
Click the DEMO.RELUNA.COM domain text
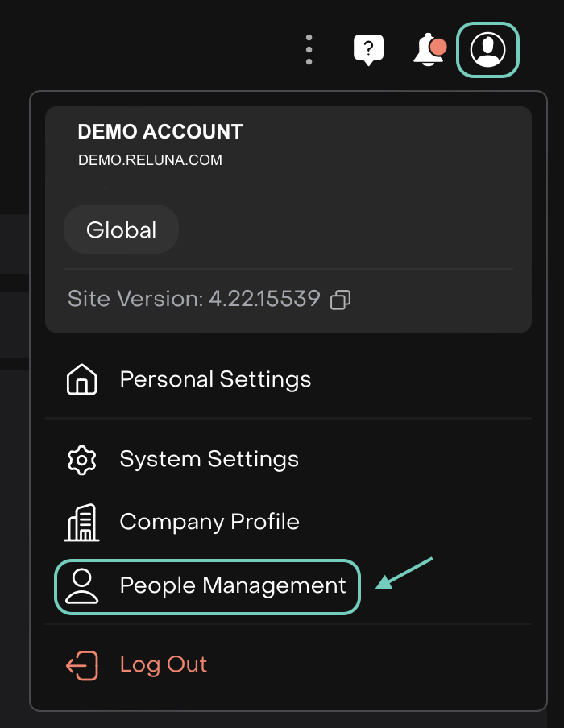click(x=150, y=160)
